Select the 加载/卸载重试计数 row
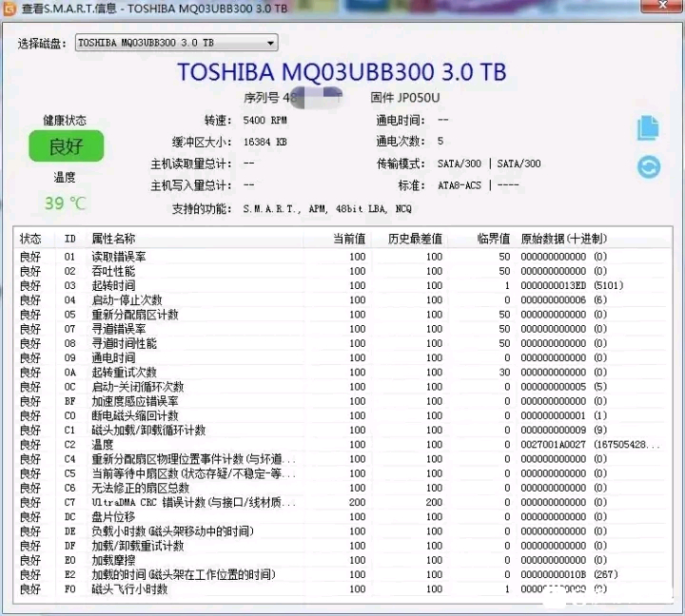 tap(342, 546)
